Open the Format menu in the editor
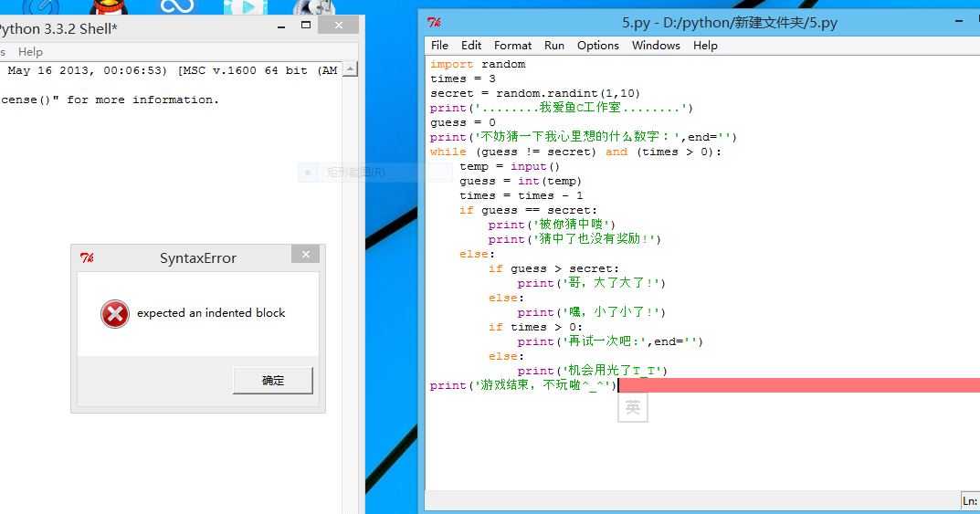Image resolution: width=980 pixels, height=514 pixels. click(512, 45)
